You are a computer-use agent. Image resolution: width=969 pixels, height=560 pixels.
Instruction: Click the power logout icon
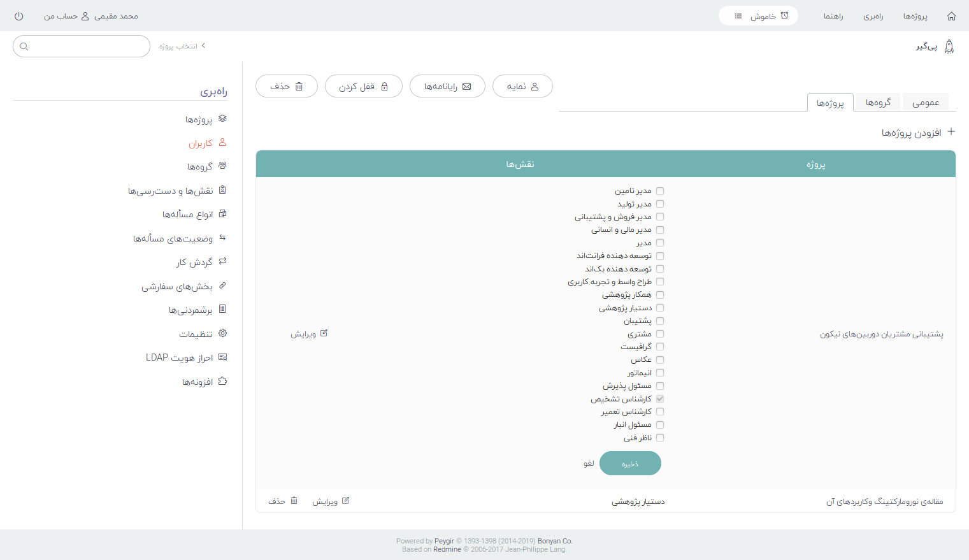tap(19, 16)
